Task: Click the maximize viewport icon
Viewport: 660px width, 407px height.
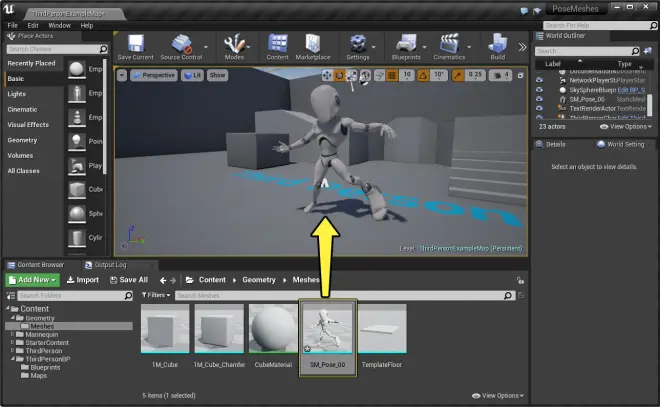Action: 521,75
